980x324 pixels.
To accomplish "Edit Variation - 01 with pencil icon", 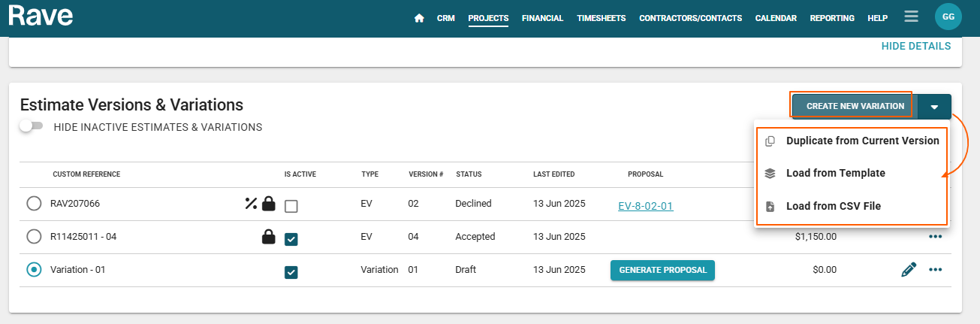I will (909, 270).
